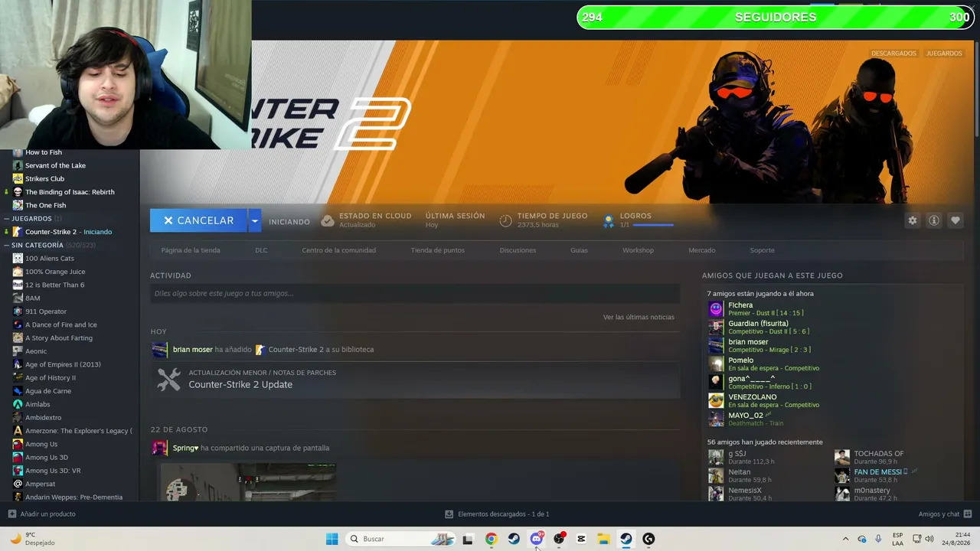980x551 pixels.
Task: Click Añadir un producto
Action: (47, 514)
